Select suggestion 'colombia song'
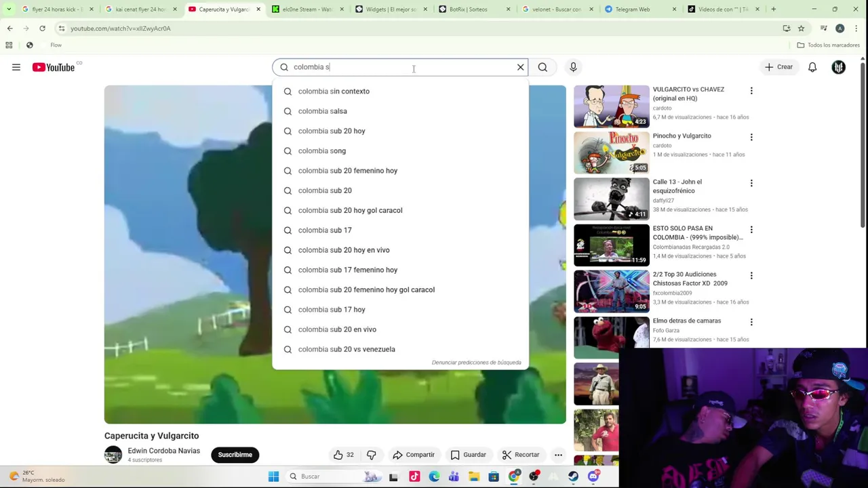The image size is (868, 488). point(400,150)
